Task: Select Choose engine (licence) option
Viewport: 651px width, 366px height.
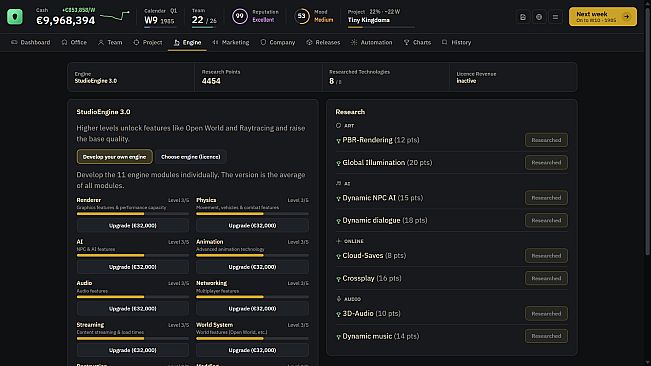Action: point(191,157)
